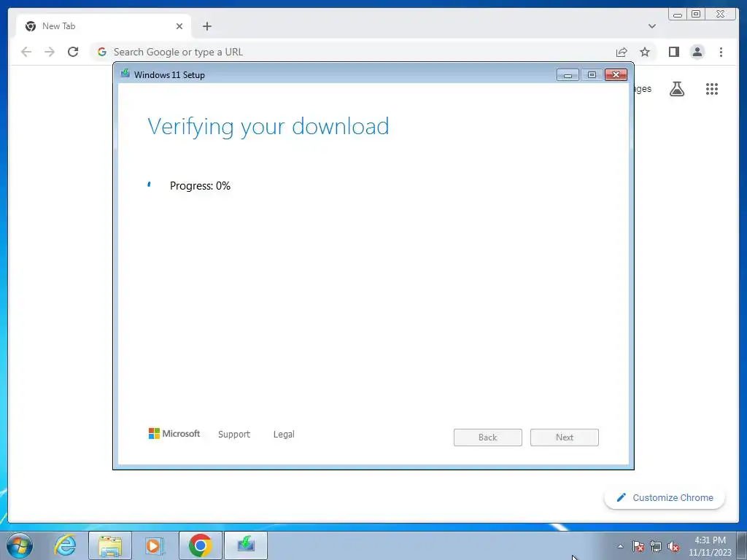Open Chrome's three-dot menu

(x=721, y=52)
